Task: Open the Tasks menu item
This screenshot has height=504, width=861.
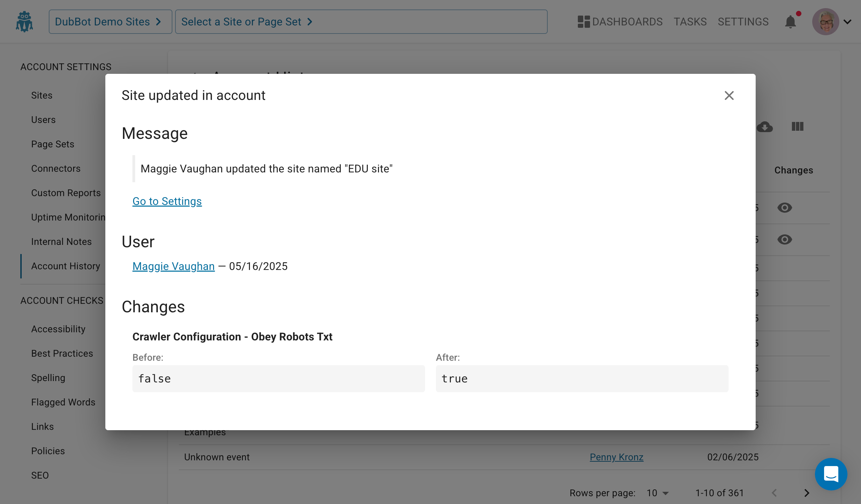Action: (690, 22)
